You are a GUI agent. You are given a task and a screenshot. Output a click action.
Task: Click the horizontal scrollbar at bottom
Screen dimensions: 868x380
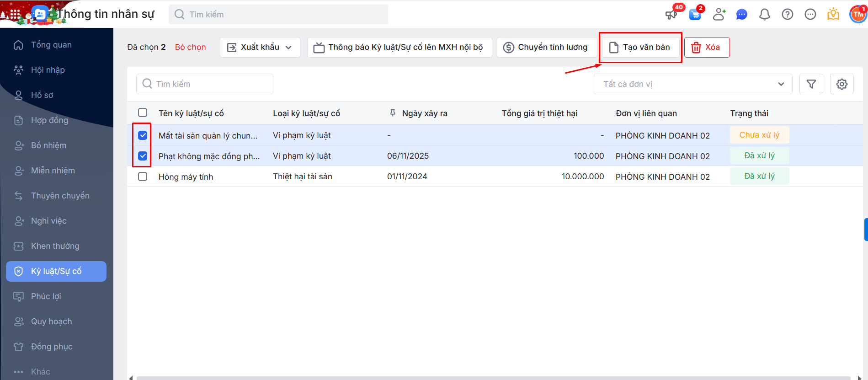494,378
